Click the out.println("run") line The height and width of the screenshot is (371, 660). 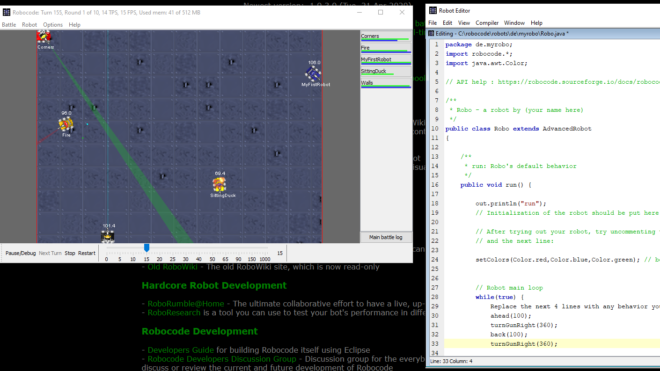[511, 204]
